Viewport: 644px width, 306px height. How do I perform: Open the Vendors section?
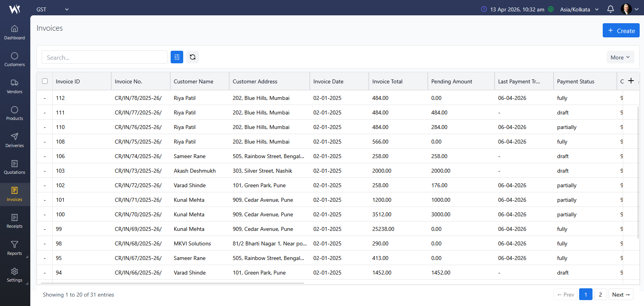[15, 86]
